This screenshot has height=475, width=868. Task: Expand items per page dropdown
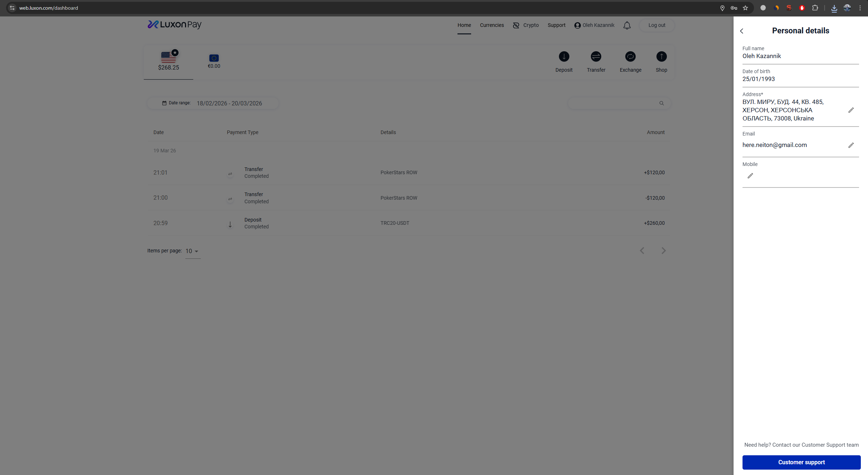[x=193, y=251]
